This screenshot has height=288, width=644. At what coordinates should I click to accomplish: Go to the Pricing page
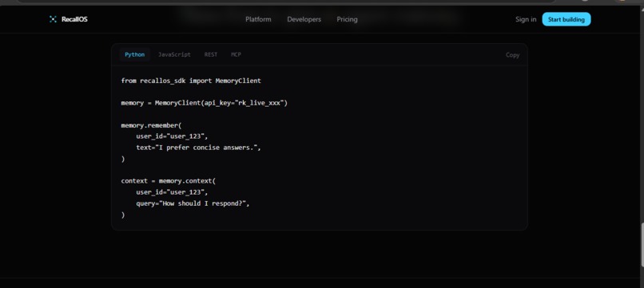pyautogui.click(x=347, y=19)
